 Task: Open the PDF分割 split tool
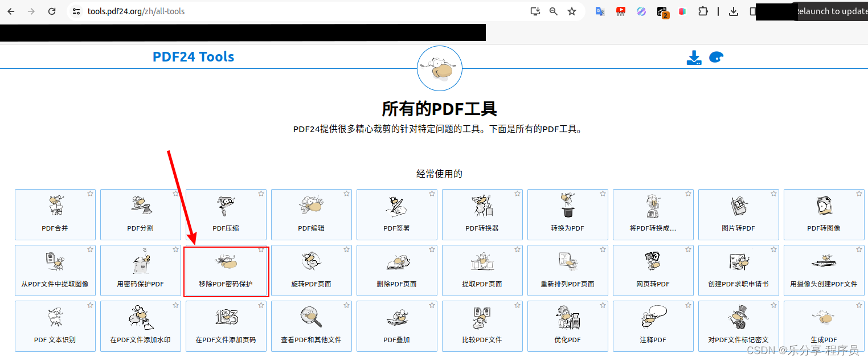pyautogui.click(x=140, y=215)
